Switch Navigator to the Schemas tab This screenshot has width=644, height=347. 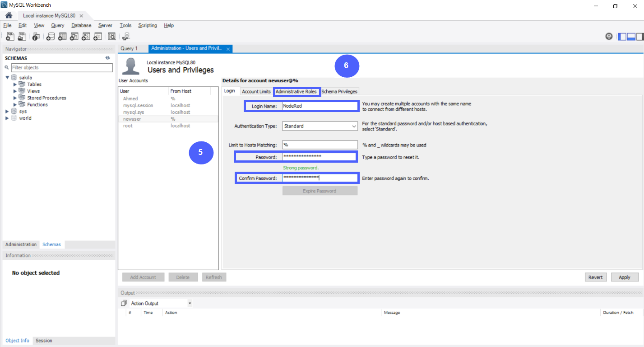tap(51, 244)
